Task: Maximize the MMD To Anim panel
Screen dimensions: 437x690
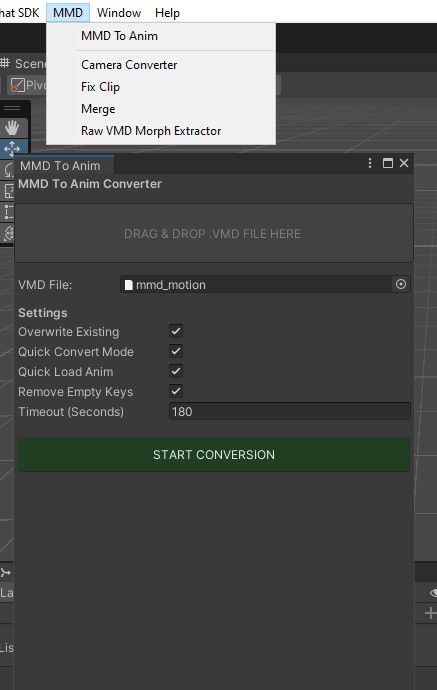Action: coord(388,163)
